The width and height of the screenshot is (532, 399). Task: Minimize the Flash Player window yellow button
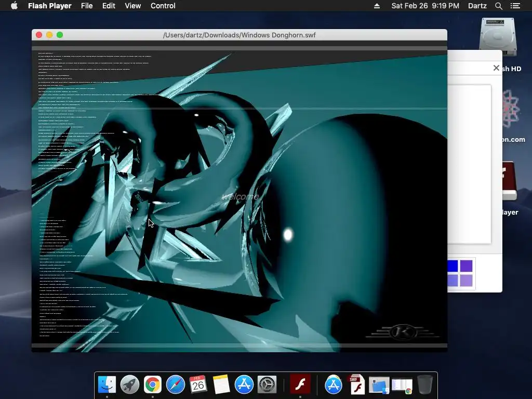click(49, 35)
